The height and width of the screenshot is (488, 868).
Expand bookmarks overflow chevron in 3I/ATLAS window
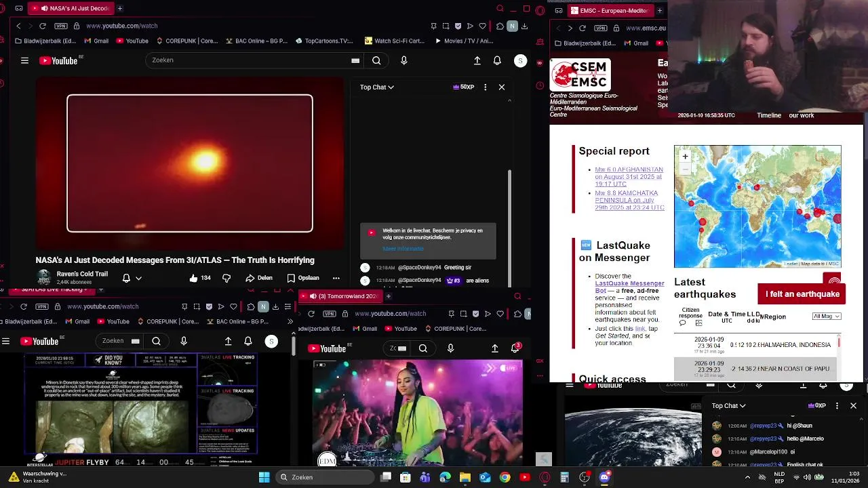click(x=290, y=321)
